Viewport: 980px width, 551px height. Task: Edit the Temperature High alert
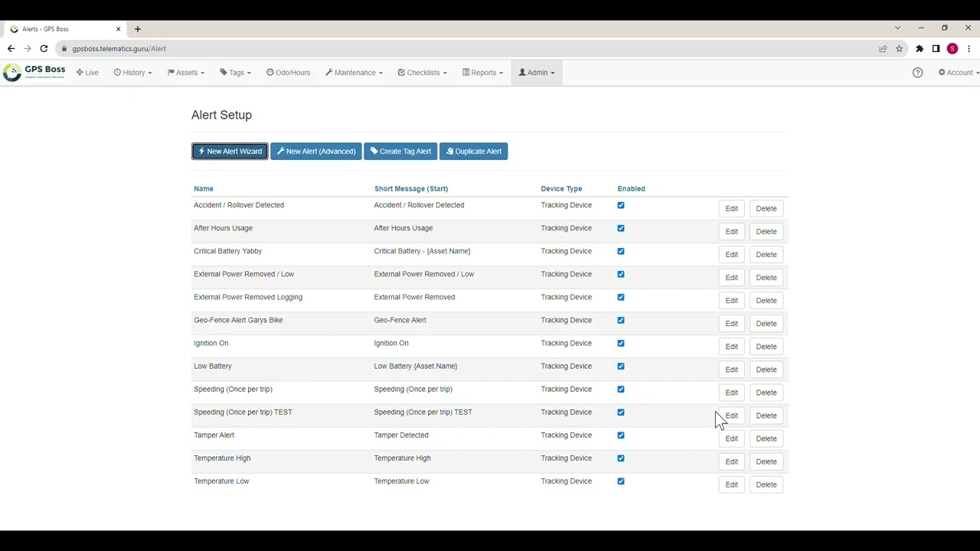tap(732, 461)
